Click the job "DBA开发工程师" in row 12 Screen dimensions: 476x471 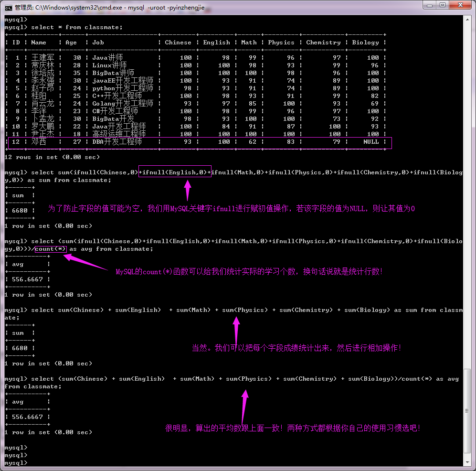coord(117,141)
